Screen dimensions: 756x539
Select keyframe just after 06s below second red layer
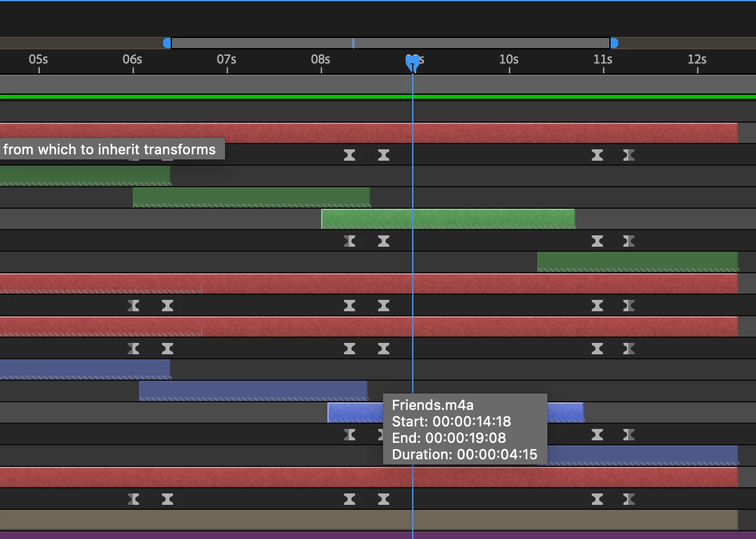coord(168,306)
